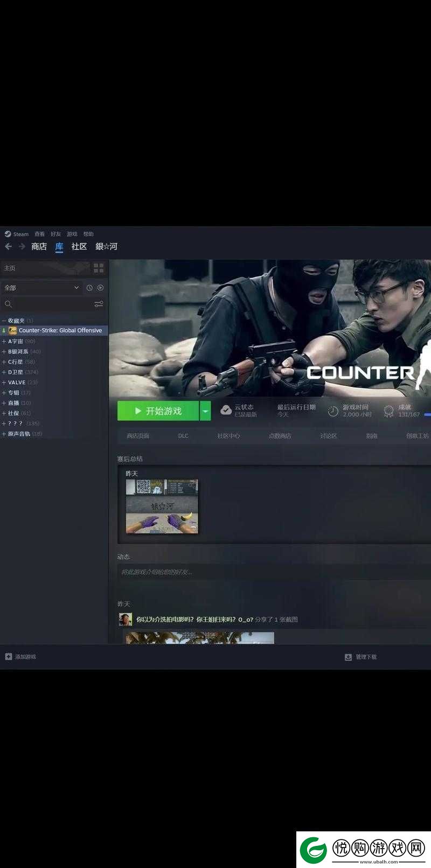Collapse the 收藏夹 category
The width and height of the screenshot is (431, 868).
(x=4, y=321)
